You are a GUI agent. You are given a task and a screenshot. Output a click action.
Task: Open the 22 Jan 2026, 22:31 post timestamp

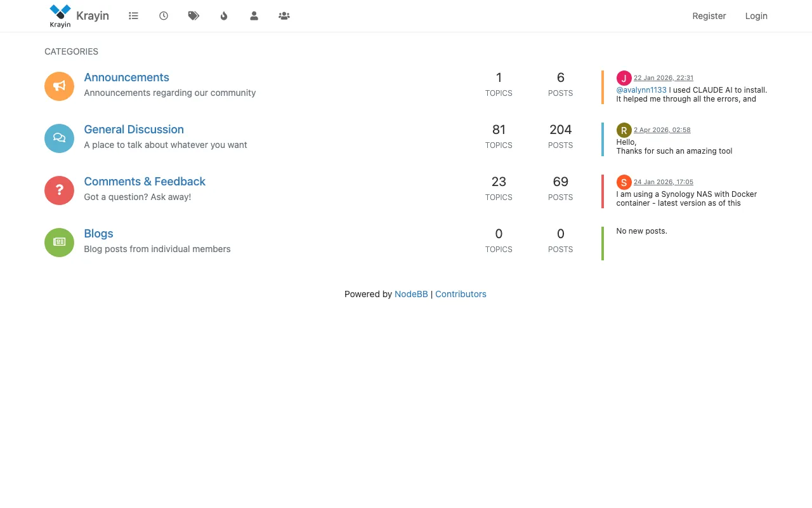(664, 78)
